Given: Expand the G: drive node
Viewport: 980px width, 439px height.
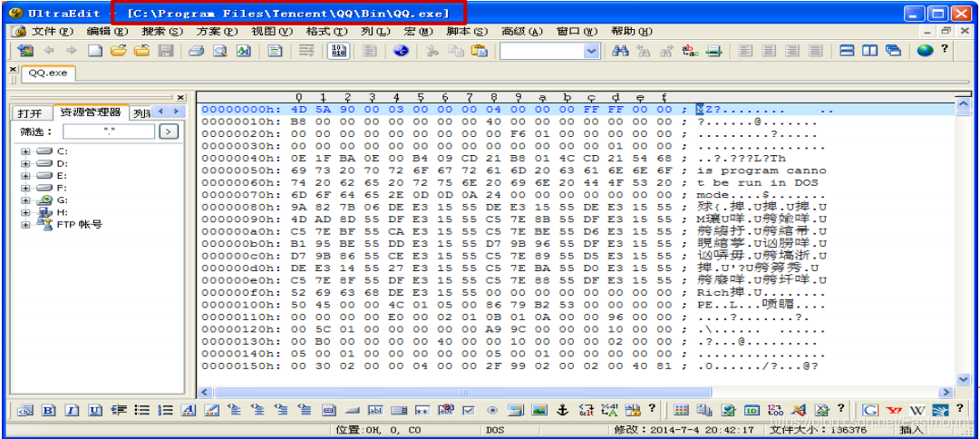Looking at the screenshot, I should tap(25, 200).
